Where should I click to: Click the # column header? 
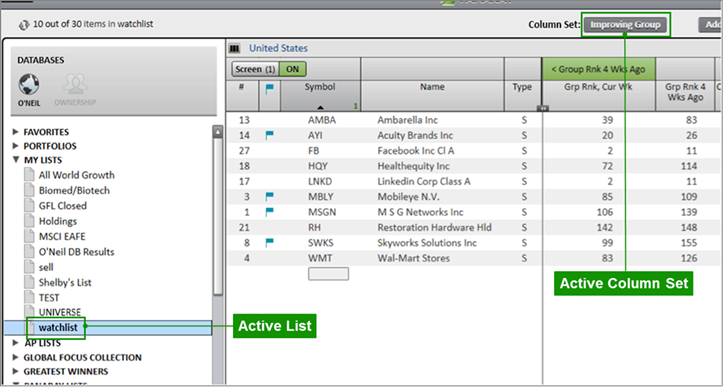[242, 95]
